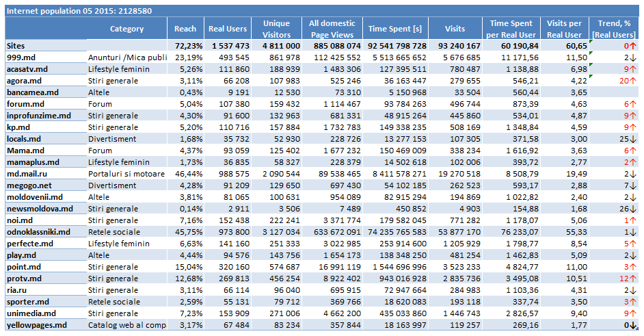Click the Visits value 19 270 518
Screen dimensions: 644x336
pyautogui.click(x=459, y=174)
